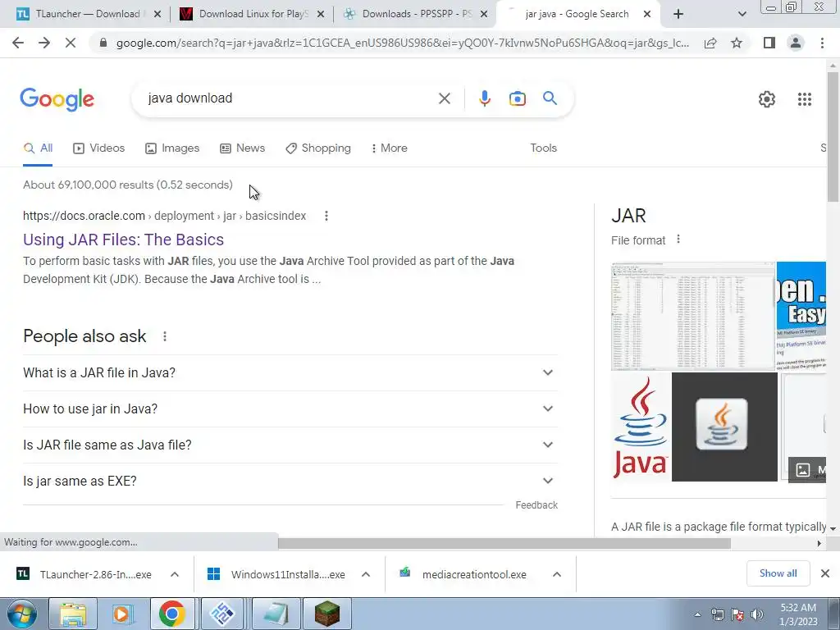
Task: Go to the Google homepage logo
Action: pos(57,99)
